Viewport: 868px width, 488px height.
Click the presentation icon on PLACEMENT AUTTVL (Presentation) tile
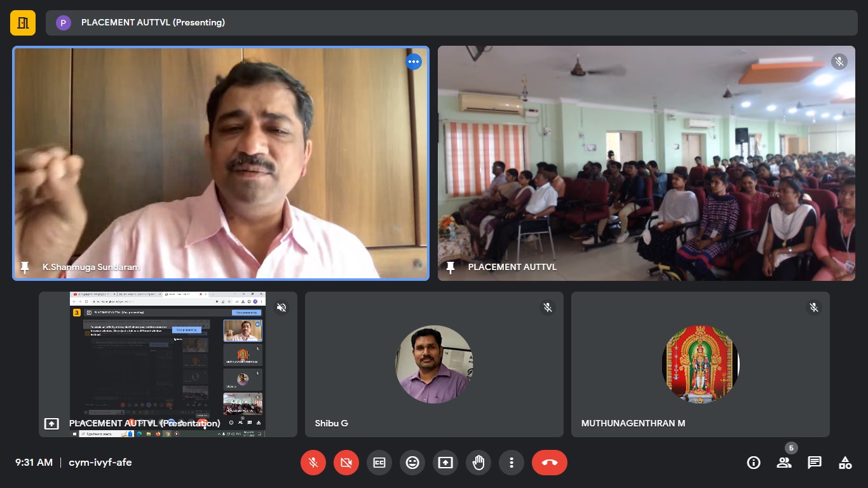coord(51,423)
